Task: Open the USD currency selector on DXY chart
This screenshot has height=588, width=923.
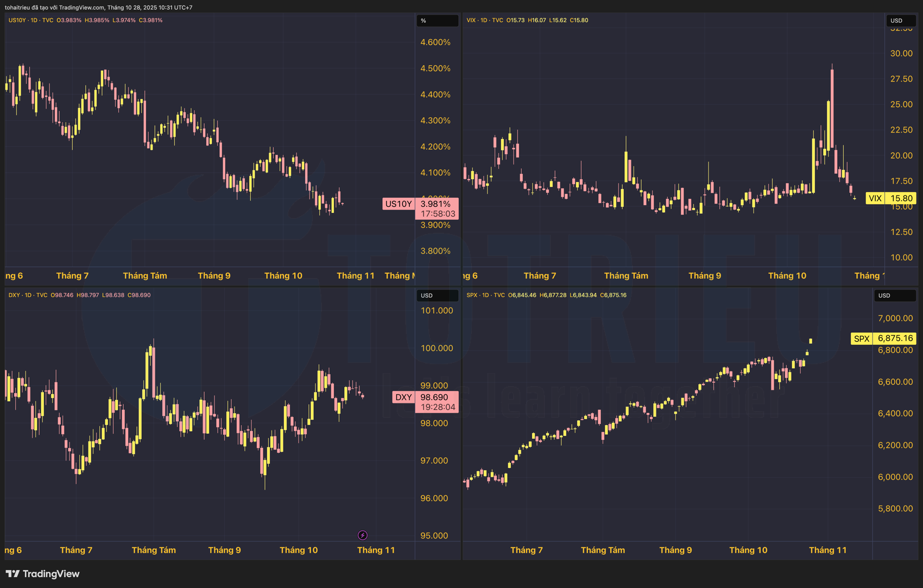Action: tap(437, 295)
